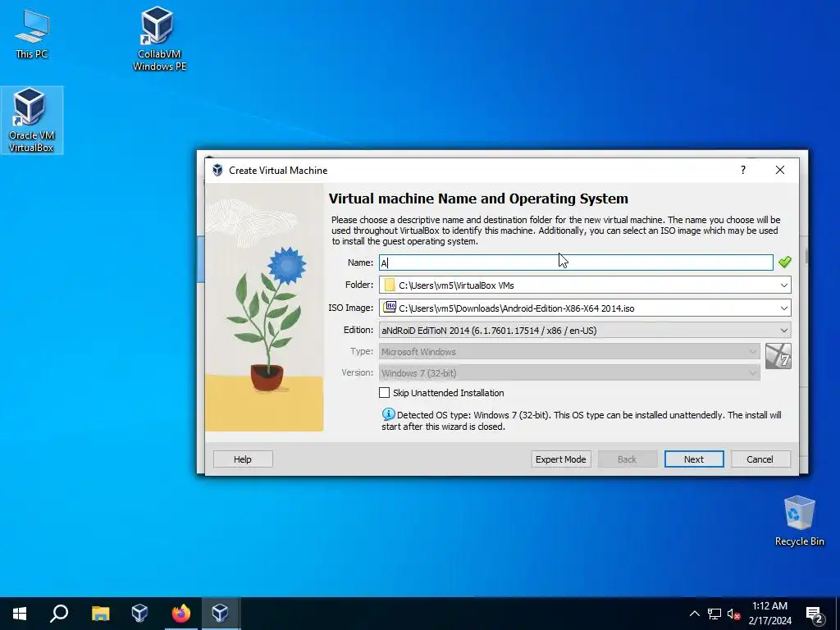Open the muted volume tray icon

(733, 614)
